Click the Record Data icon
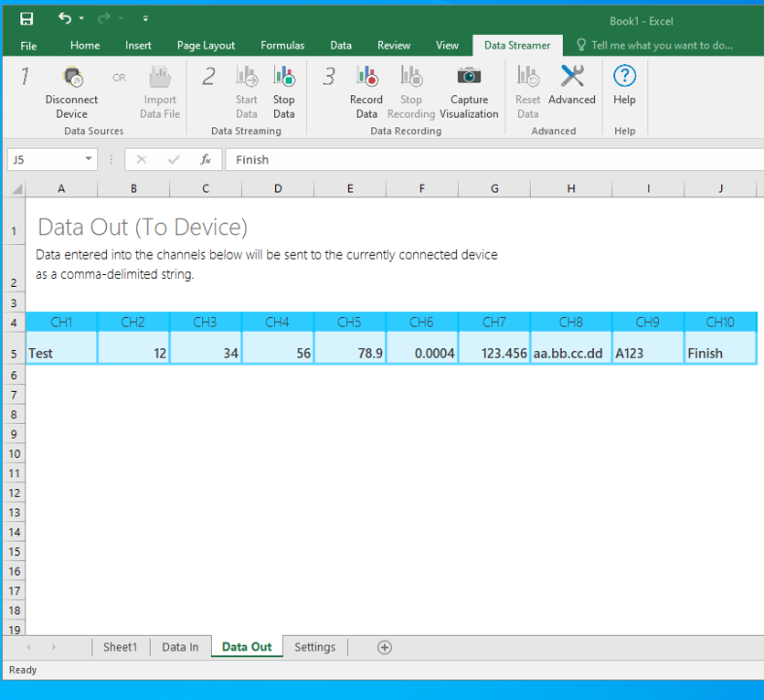 coord(366,78)
